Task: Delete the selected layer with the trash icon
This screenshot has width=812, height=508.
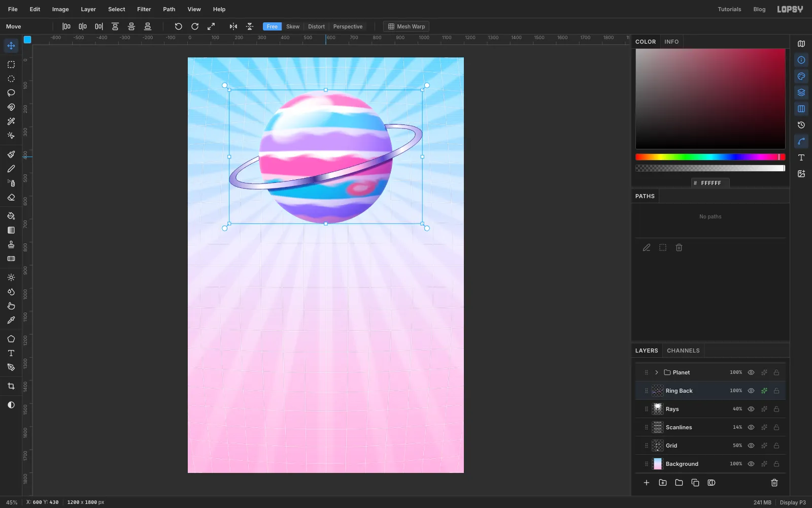Action: tap(774, 483)
